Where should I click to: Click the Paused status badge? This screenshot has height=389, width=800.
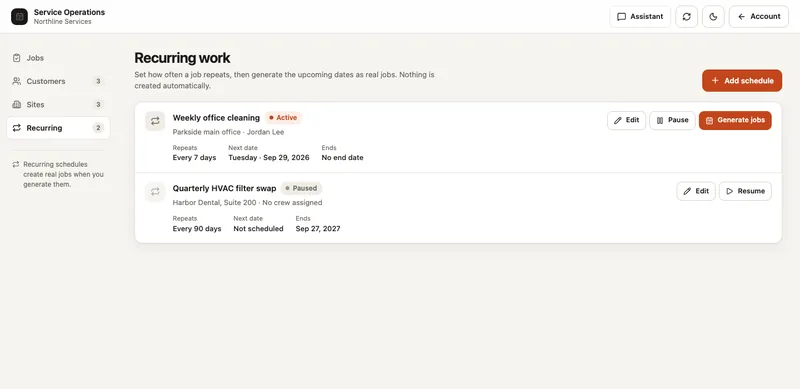[x=302, y=188]
